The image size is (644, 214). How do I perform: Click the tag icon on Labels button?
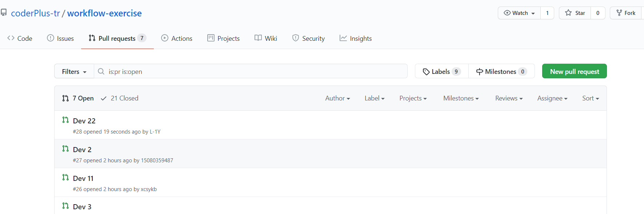(426, 72)
